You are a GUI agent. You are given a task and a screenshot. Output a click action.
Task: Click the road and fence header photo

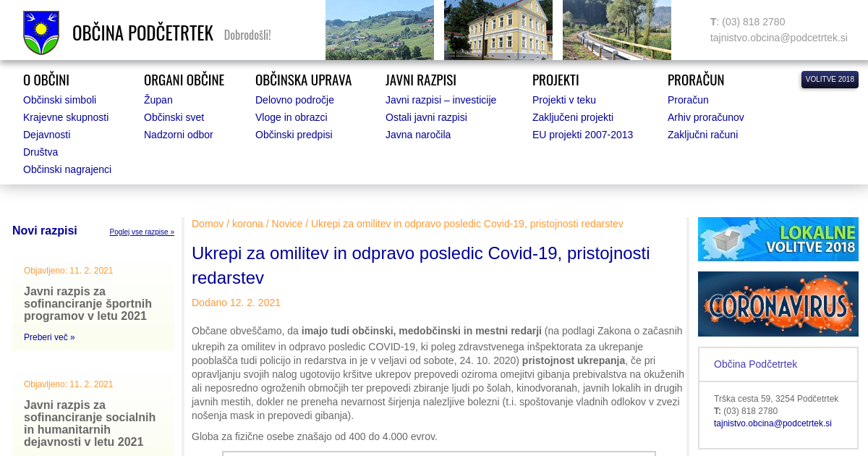point(616,30)
